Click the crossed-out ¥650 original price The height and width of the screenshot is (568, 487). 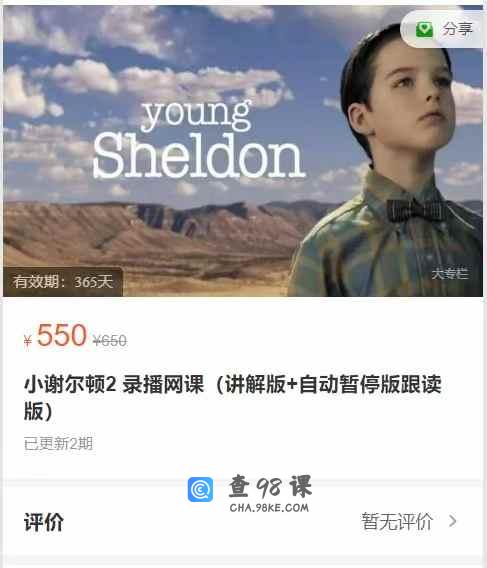(x=110, y=341)
